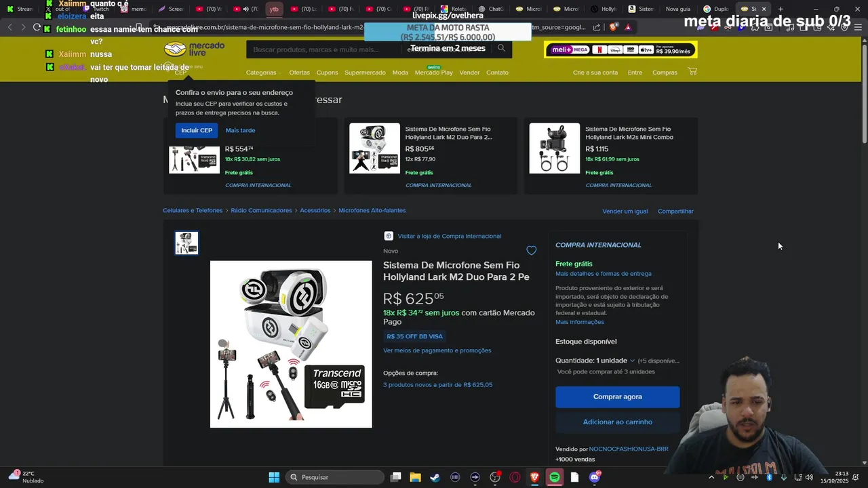This screenshot has width=868, height=488.
Task: Click the Meli+ Mega subscription banner
Action: tap(620, 49)
